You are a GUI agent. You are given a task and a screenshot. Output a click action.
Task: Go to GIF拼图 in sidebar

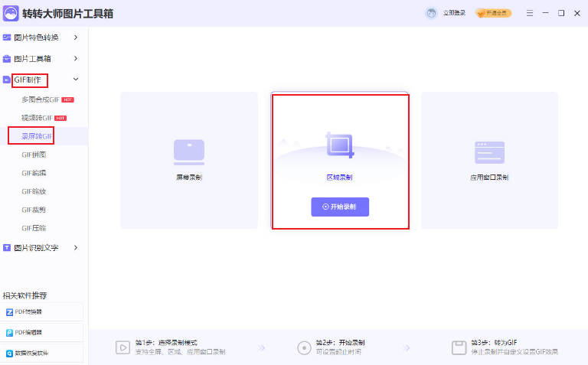click(x=34, y=155)
